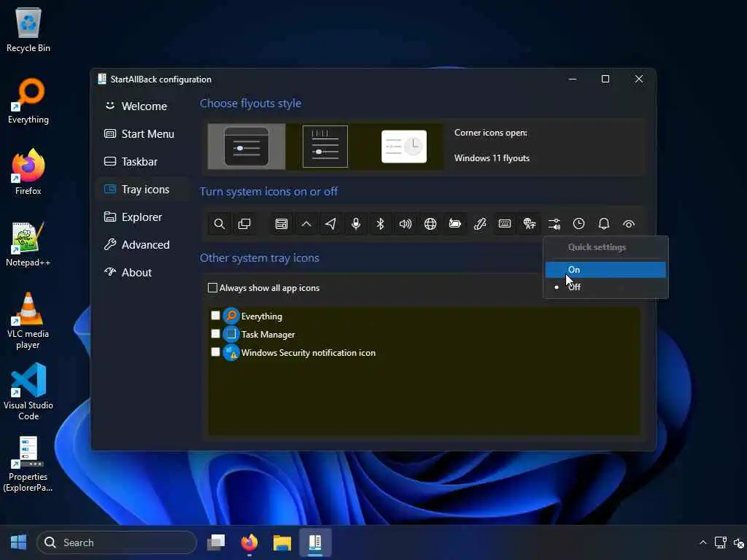Toggle the Volume speaker system icon
Screen dimensions: 747x560
pos(406,224)
